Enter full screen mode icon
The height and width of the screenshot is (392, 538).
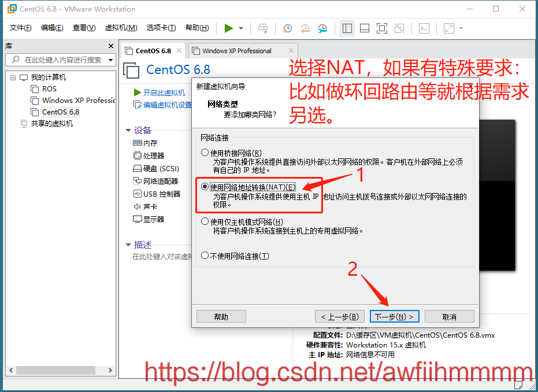point(382,28)
